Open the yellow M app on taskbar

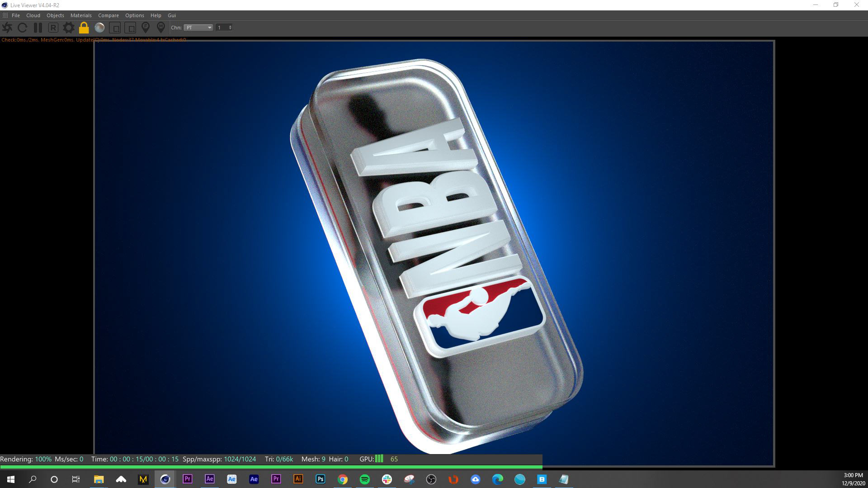click(143, 479)
